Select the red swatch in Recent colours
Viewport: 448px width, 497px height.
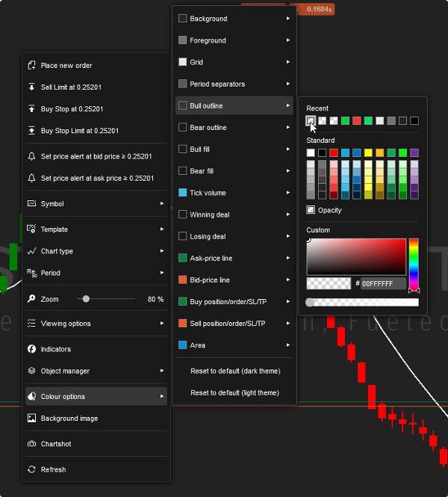click(x=356, y=121)
